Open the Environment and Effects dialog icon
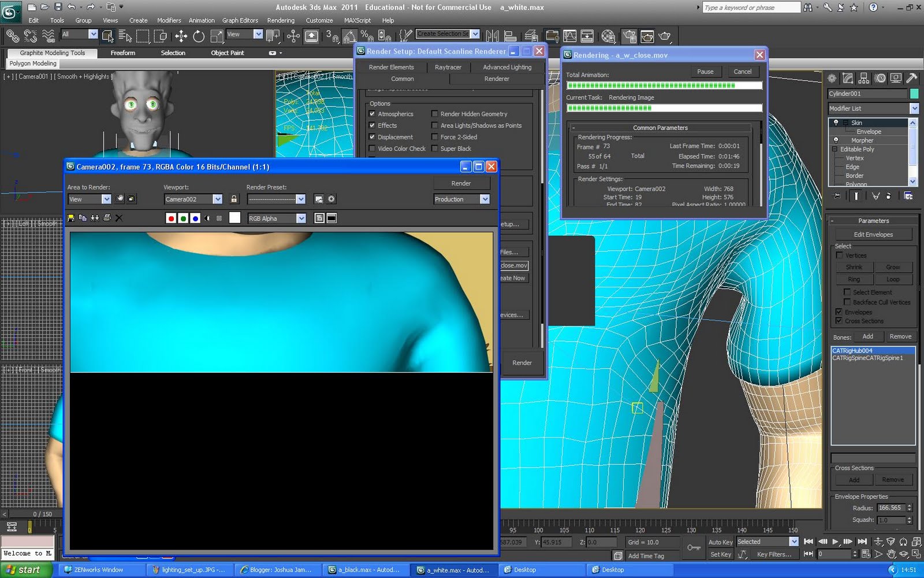 (331, 199)
